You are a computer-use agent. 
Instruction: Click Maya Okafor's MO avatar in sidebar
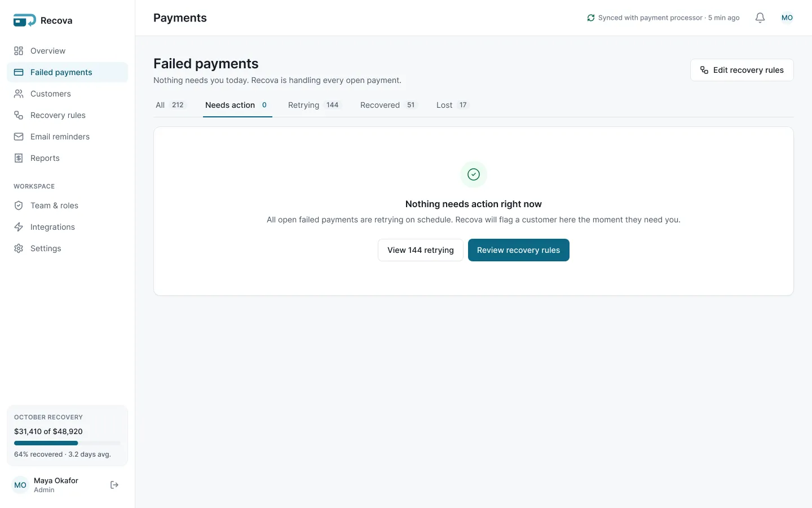click(20, 485)
